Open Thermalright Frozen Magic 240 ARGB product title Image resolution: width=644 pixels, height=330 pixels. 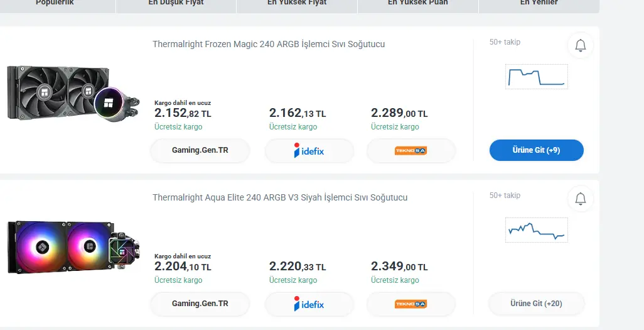pos(269,44)
